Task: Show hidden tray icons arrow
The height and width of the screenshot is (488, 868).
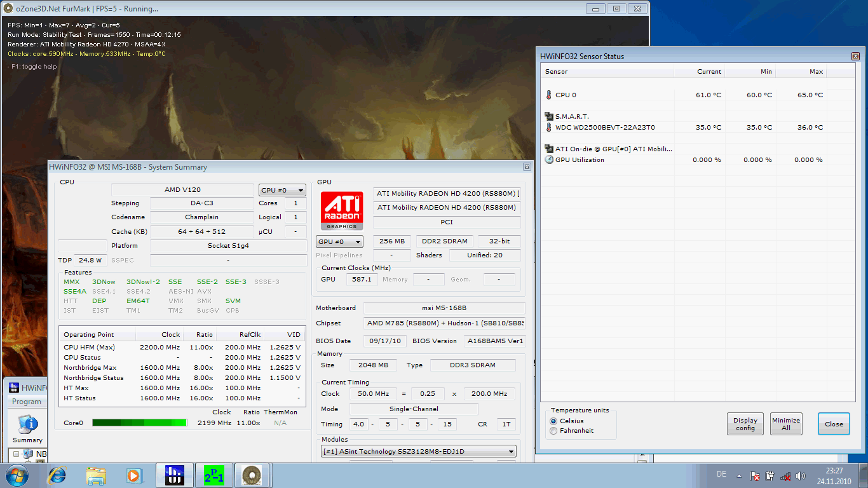Action: pos(739,475)
